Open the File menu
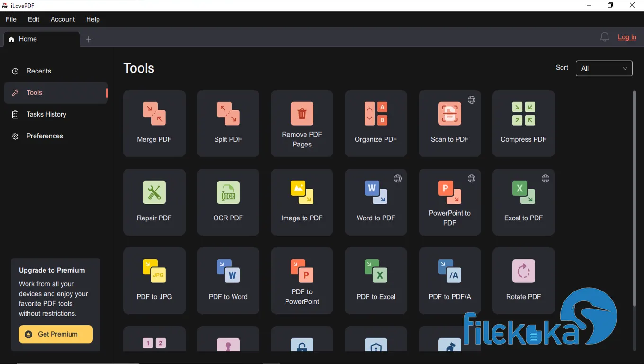The height and width of the screenshot is (364, 644). 11,19
